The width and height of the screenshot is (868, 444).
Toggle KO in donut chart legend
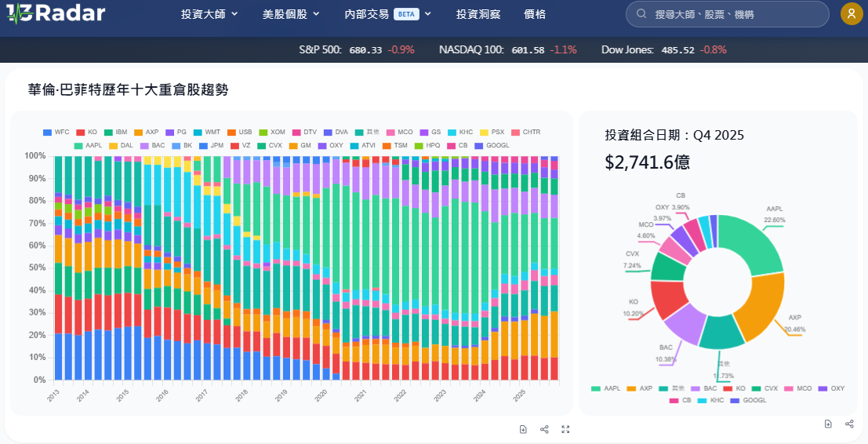click(x=733, y=388)
